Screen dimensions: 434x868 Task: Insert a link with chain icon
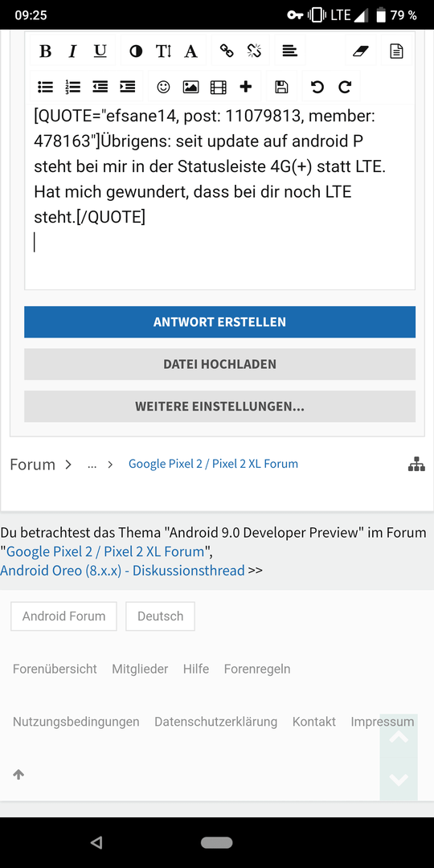(x=227, y=51)
